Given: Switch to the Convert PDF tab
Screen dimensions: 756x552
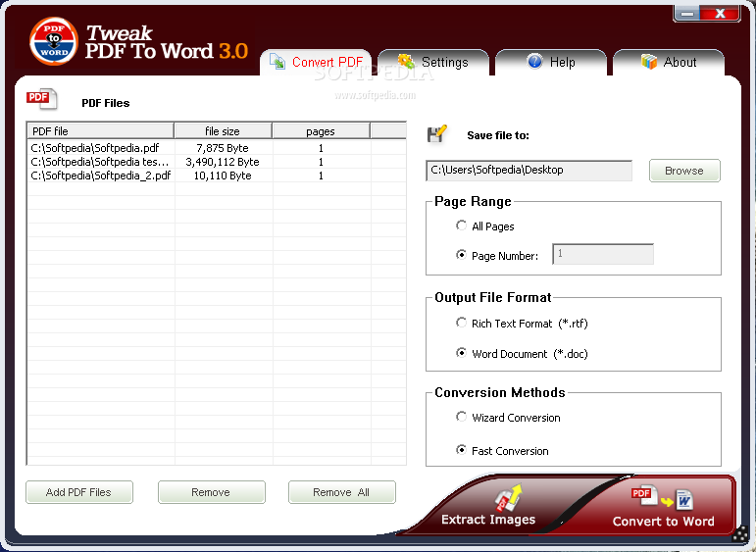Looking at the screenshot, I should pyautogui.click(x=316, y=62).
